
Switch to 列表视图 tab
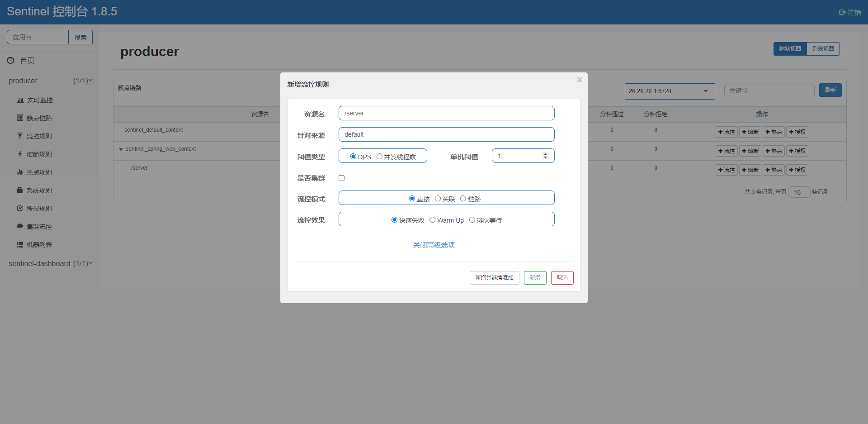823,49
